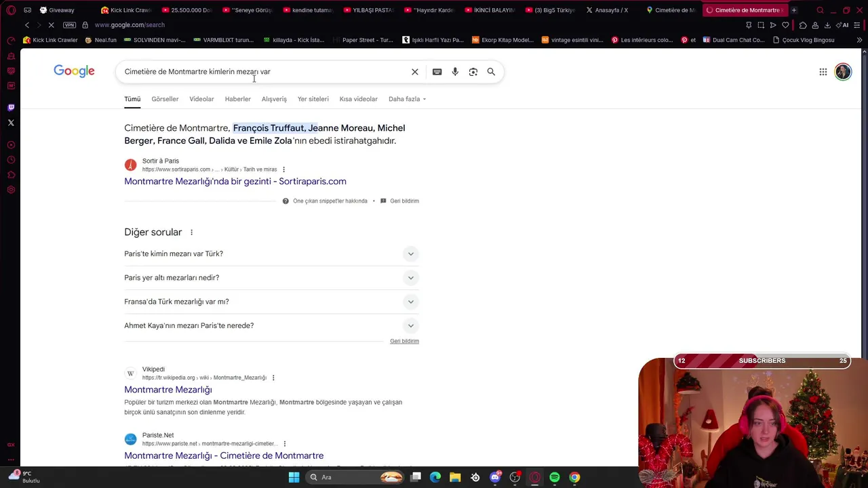Open Spotify from the taskbar

[x=555, y=477]
